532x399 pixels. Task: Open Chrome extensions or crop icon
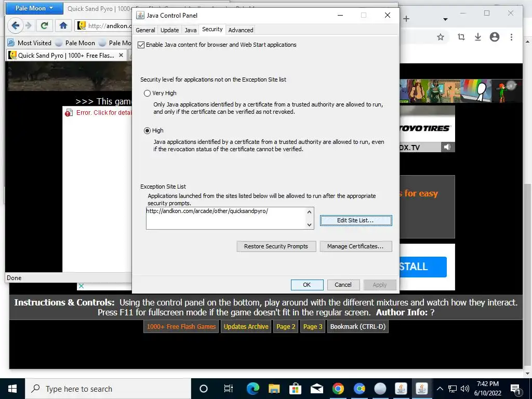[461, 37]
